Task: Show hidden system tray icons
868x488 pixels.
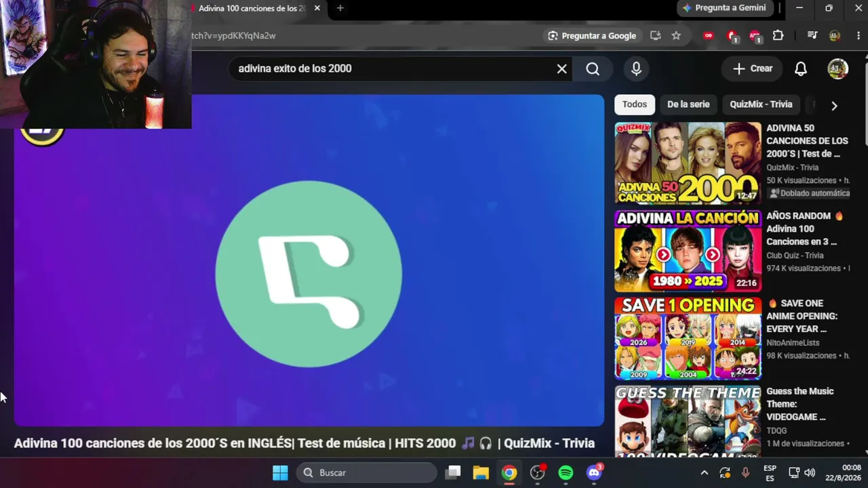Action: tap(704, 473)
